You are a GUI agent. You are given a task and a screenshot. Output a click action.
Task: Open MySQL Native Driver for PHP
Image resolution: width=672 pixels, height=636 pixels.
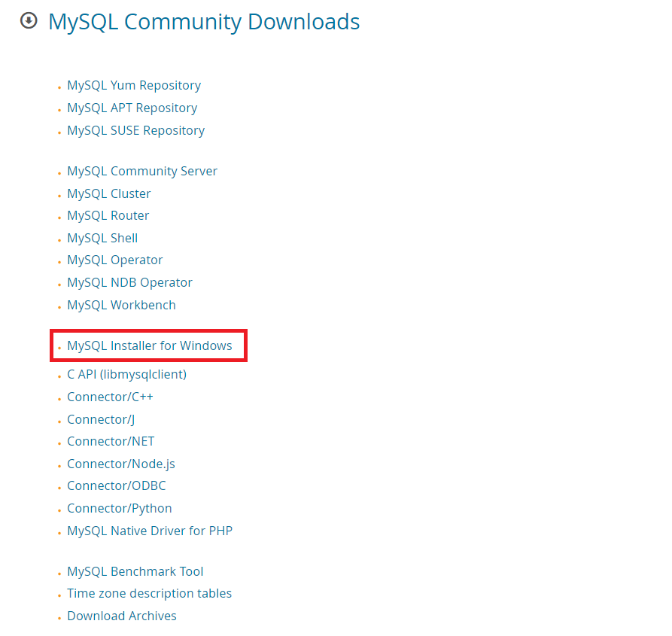(x=150, y=531)
